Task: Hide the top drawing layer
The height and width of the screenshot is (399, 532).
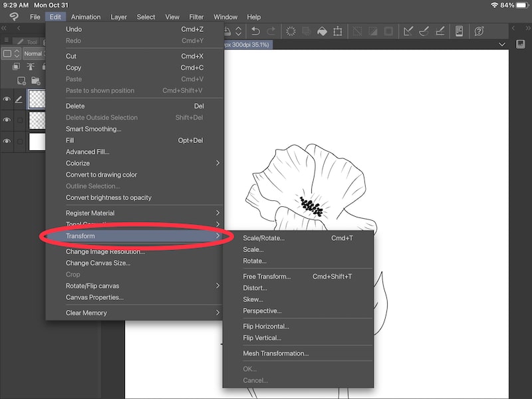Action: click(7, 100)
